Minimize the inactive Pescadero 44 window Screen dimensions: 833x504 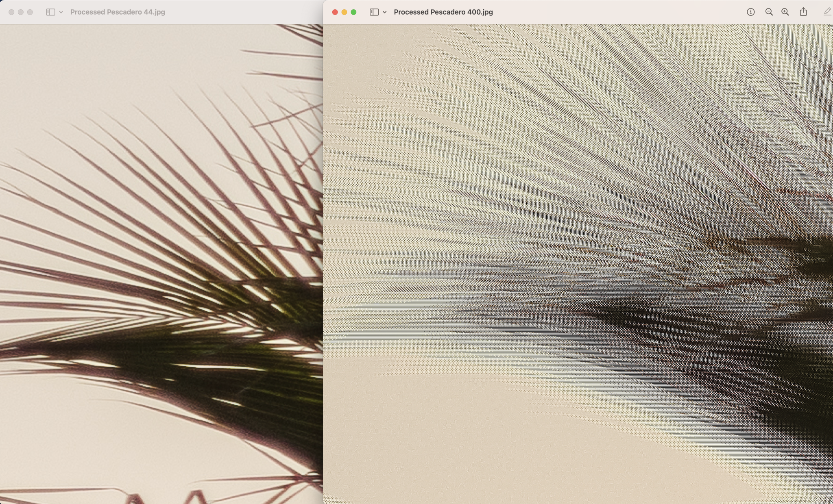21,12
